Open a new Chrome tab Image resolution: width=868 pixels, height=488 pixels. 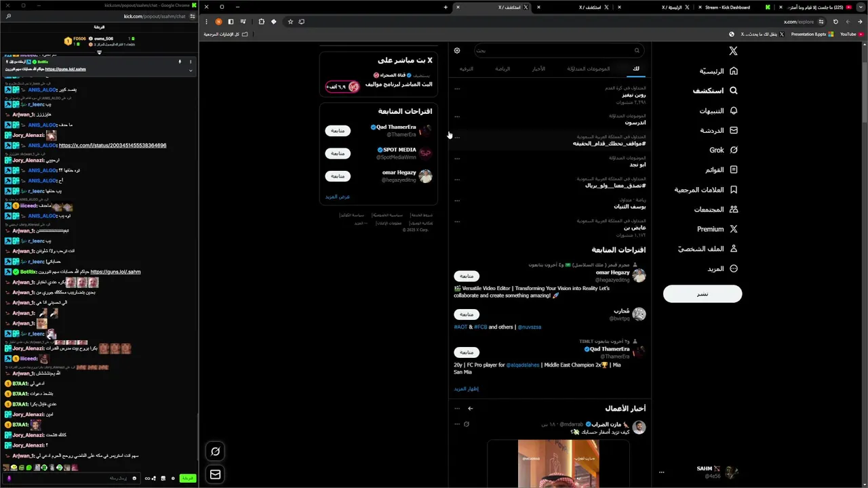(446, 7)
